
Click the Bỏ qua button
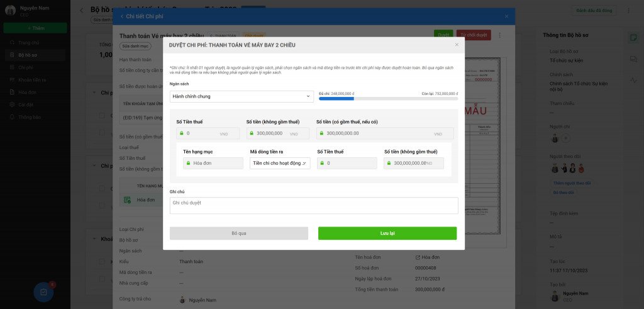[238, 233]
